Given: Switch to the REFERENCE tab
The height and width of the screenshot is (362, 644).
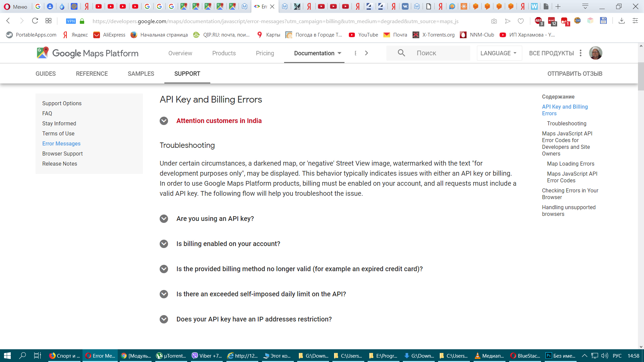Looking at the screenshot, I should pos(92,74).
